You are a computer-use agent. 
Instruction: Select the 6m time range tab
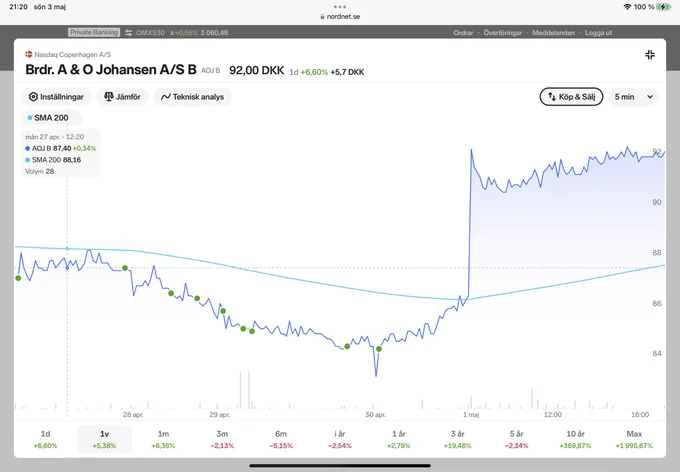(281, 439)
